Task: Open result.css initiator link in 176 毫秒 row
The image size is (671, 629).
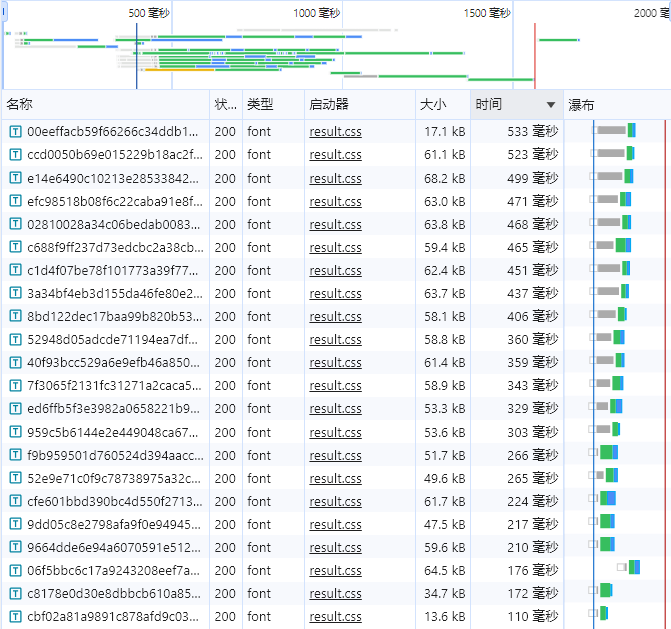Action: (335, 571)
